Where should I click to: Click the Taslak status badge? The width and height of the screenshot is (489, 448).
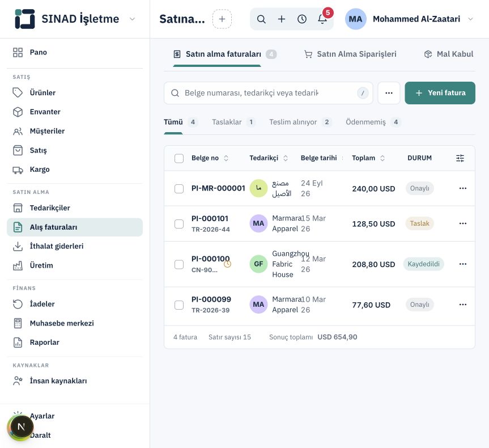419,223
